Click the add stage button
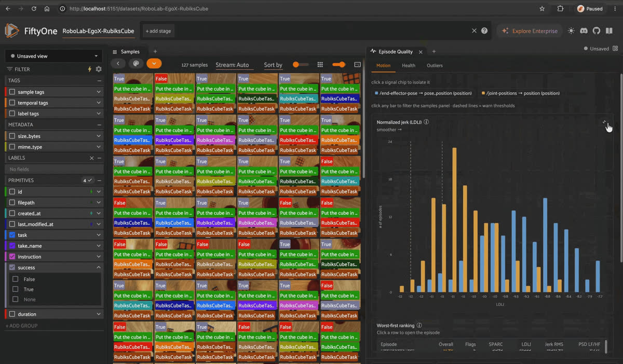The image size is (623, 364). (158, 31)
